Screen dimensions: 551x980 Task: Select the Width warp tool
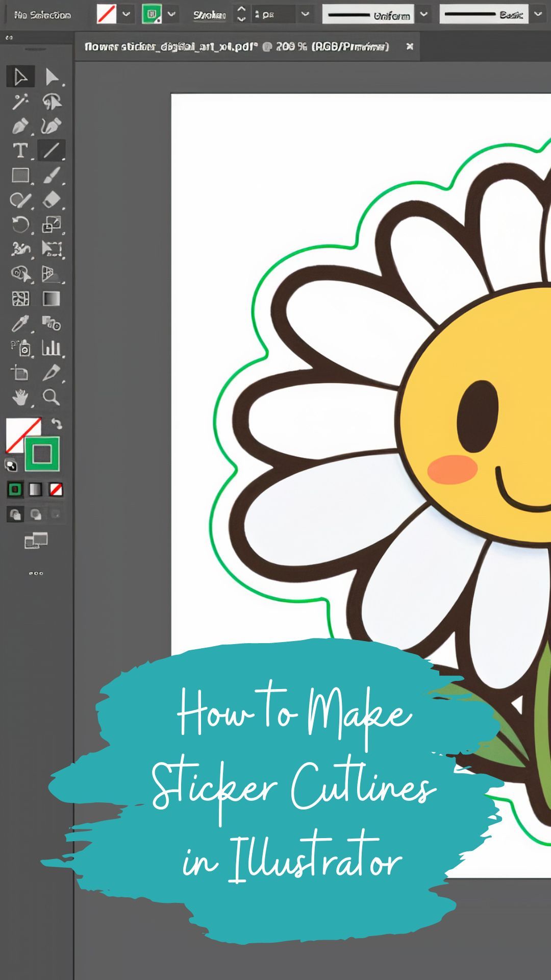[x=20, y=249]
